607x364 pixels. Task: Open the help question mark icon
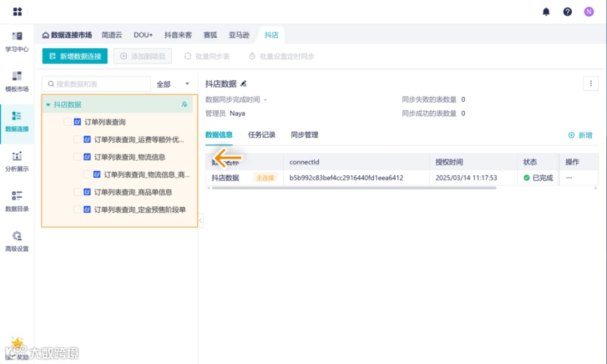click(x=567, y=12)
